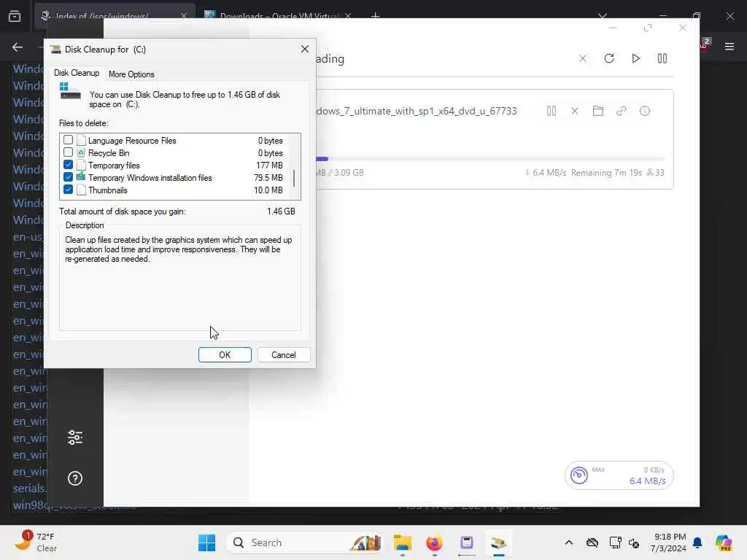Select the Disk Cleanup tab
This screenshot has height=560, width=747.
point(77,73)
